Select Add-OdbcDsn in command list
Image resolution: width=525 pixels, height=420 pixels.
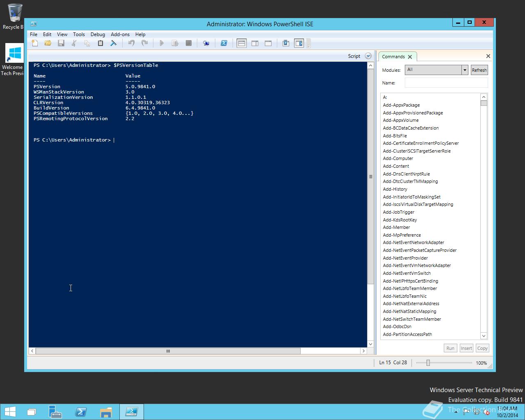(x=397, y=326)
